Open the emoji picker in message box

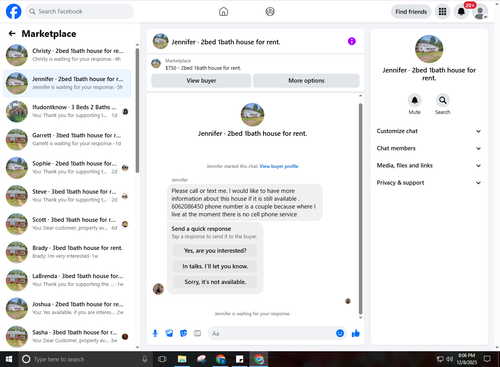point(340,333)
